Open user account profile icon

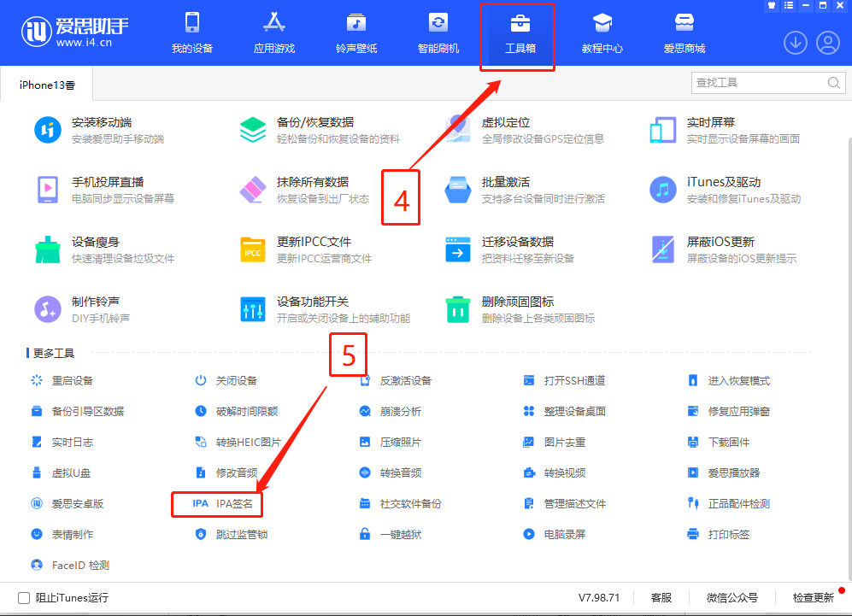coord(827,42)
